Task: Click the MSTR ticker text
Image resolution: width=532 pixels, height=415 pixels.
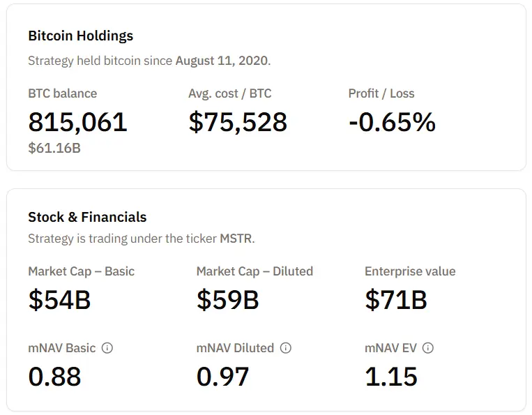Action: point(236,239)
